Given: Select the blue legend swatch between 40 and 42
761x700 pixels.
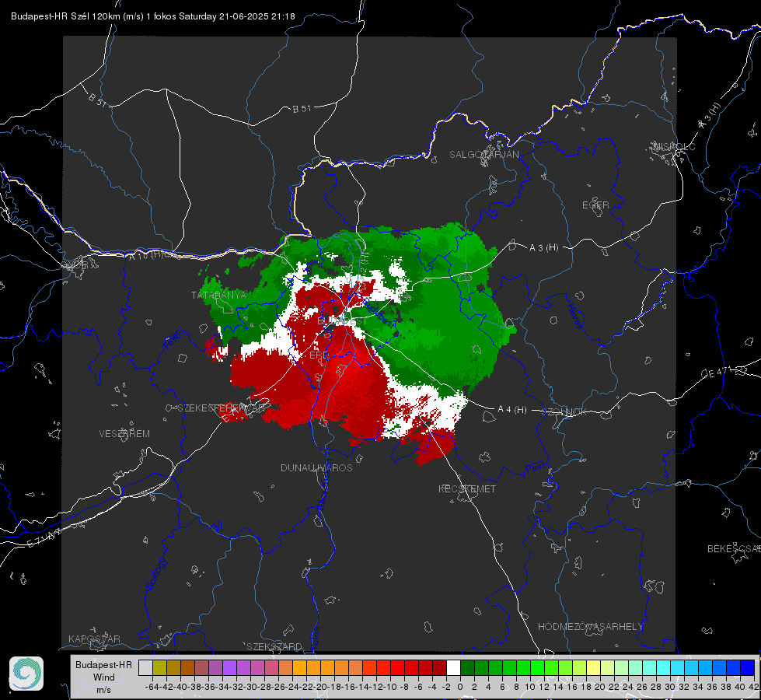Looking at the screenshot, I should click(747, 667).
